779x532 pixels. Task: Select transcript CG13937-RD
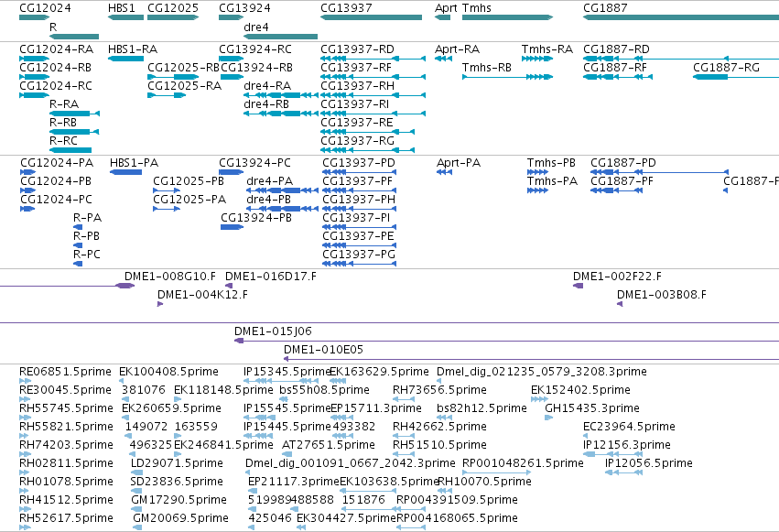357,49
